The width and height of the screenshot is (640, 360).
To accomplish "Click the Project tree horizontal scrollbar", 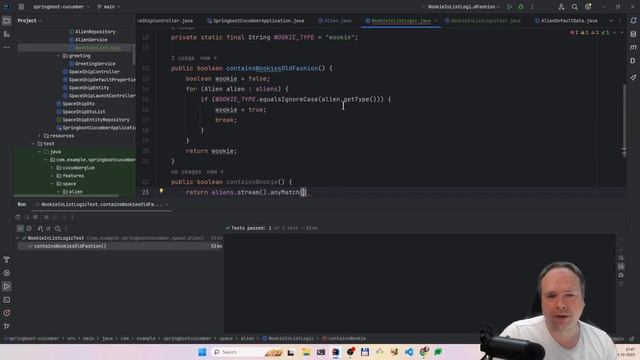I will 67,196.
